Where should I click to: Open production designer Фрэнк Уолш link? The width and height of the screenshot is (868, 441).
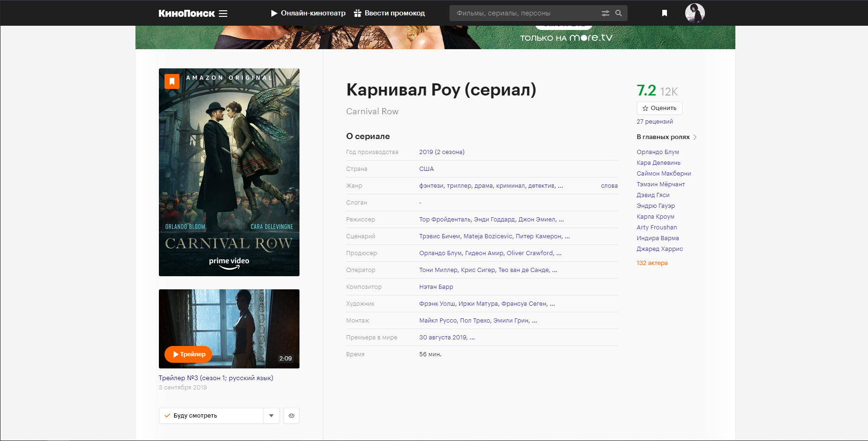(x=437, y=304)
